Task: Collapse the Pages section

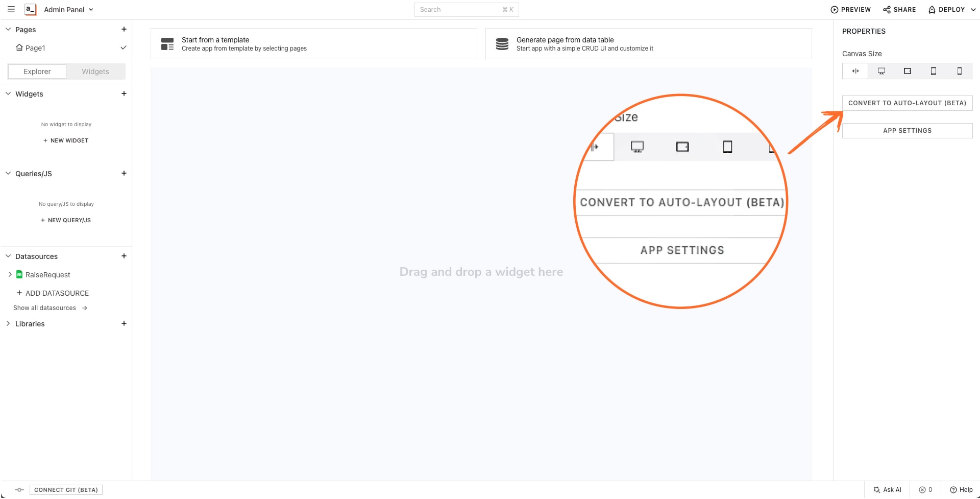Action: pyautogui.click(x=8, y=29)
